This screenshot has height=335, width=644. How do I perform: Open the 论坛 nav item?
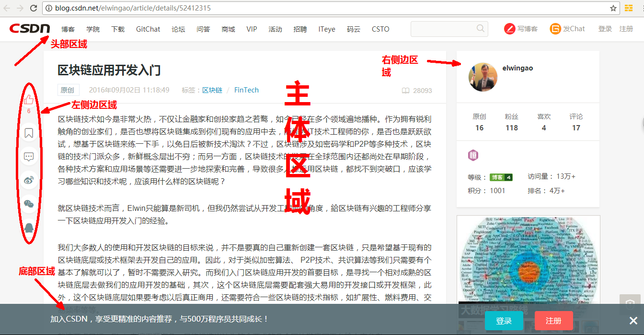point(178,29)
